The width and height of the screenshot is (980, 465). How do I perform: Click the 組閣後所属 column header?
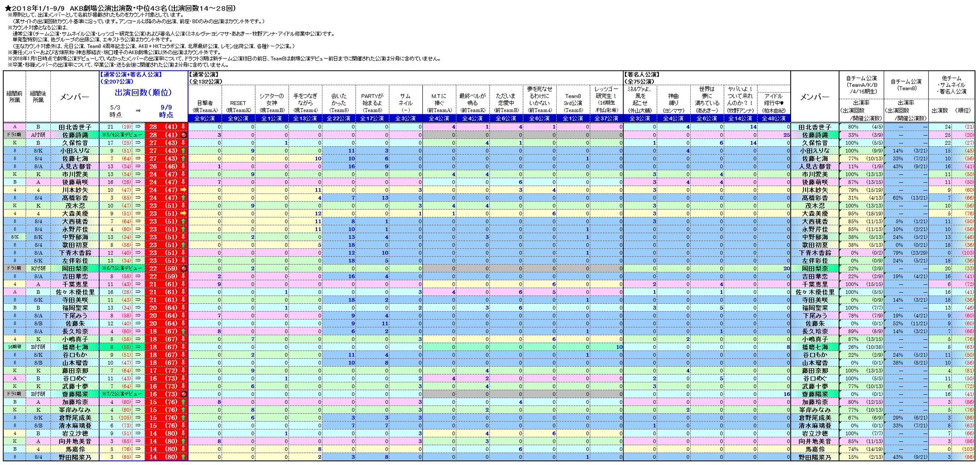[38, 96]
